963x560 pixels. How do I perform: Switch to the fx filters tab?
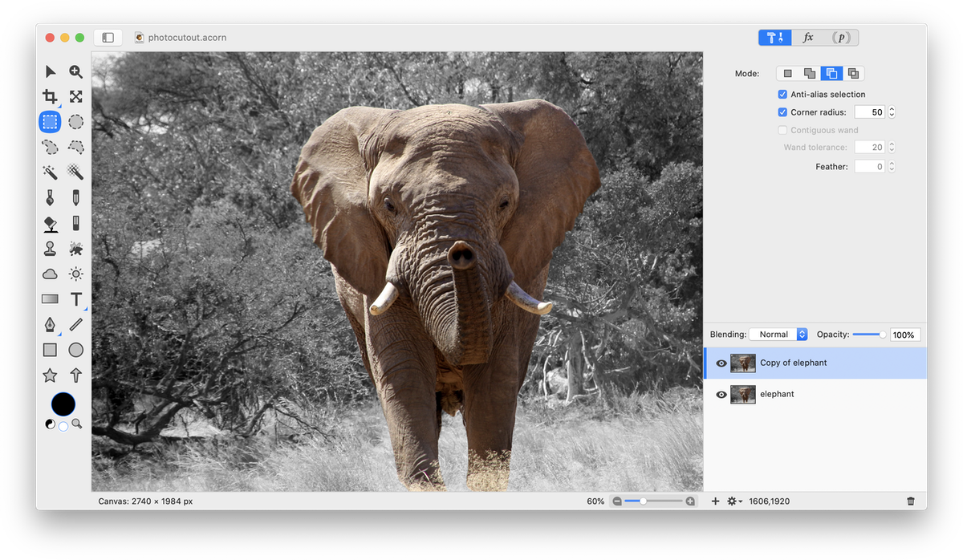click(x=808, y=38)
